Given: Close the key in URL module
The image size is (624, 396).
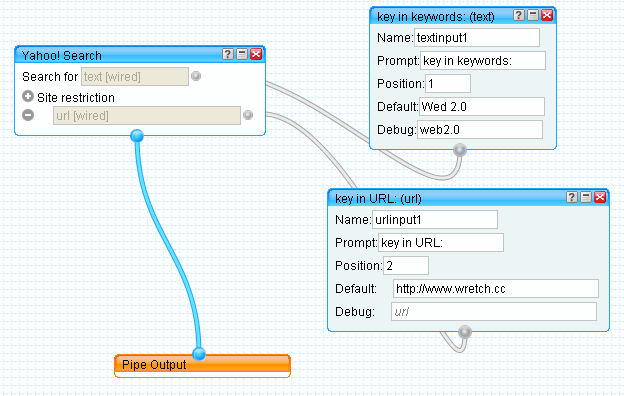Looking at the screenshot, I should (601, 197).
